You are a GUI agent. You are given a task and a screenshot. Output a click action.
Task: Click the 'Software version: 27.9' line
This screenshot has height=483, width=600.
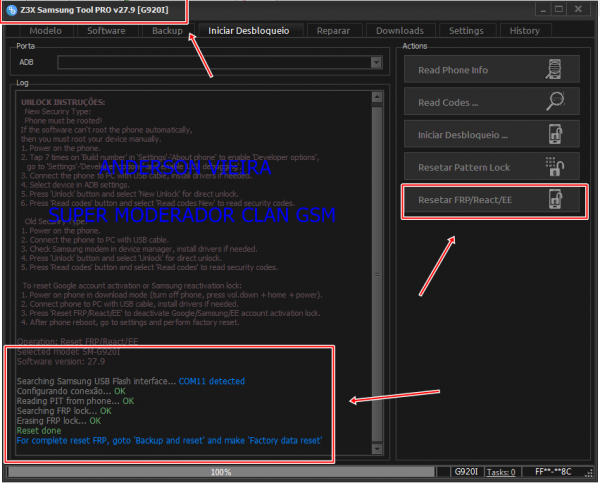[61, 361]
